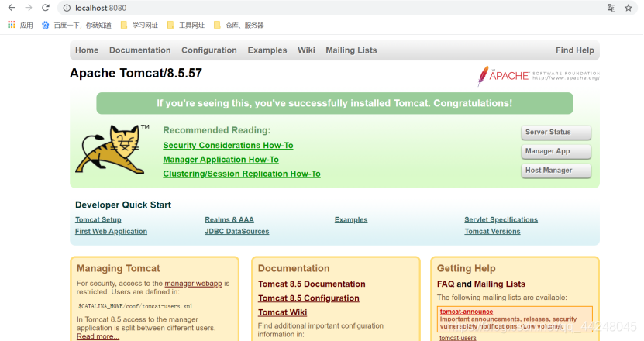The image size is (644, 341).
Task: Click the Read more... link
Action: (x=98, y=336)
